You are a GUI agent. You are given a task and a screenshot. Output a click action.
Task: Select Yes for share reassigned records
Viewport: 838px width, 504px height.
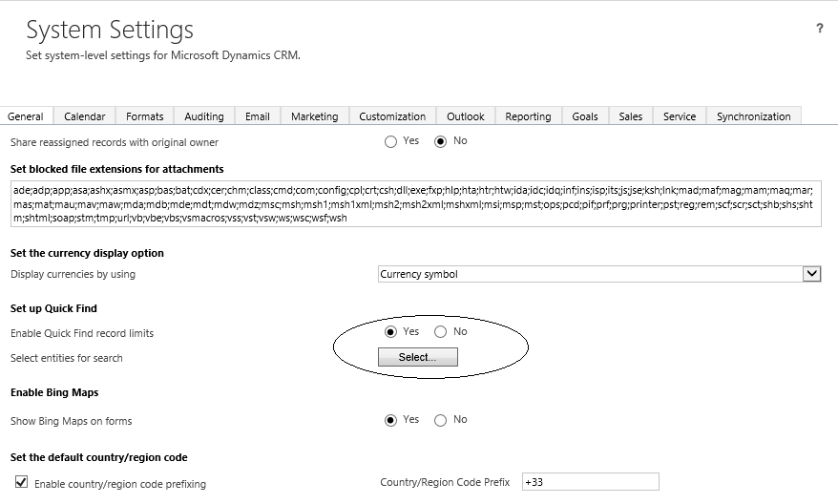pyautogui.click(x=391, y=142)
